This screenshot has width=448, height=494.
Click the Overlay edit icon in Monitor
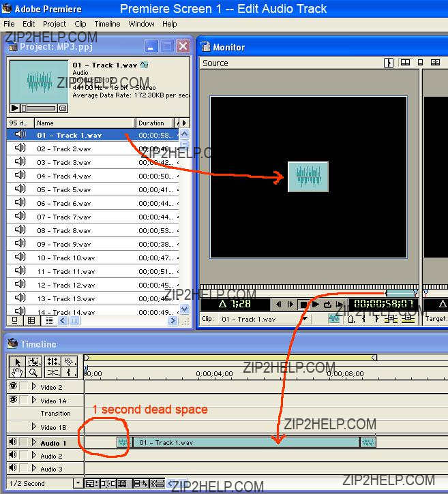pos(408,319)
